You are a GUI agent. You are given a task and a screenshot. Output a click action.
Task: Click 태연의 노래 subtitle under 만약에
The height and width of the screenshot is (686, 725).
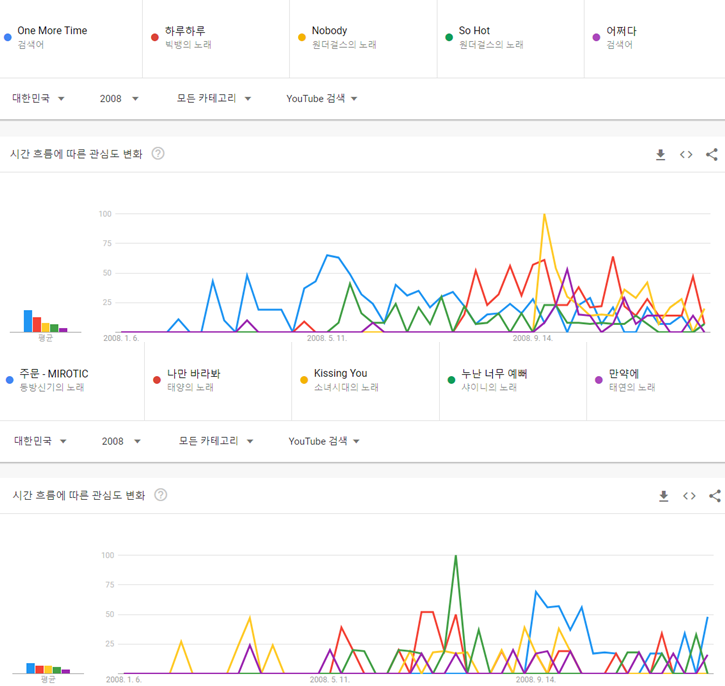pyautogui.click(x=632, y=387)
